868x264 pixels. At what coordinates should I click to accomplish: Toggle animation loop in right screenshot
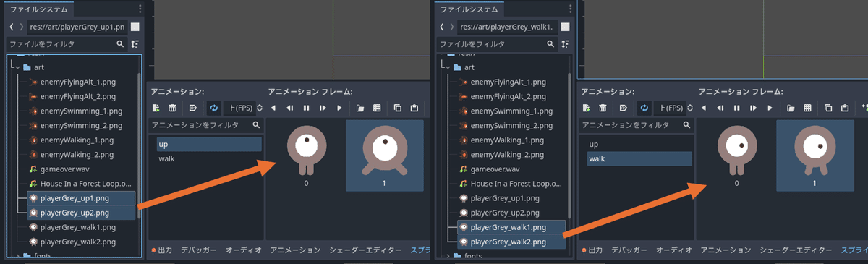click(x=644, y=108)
